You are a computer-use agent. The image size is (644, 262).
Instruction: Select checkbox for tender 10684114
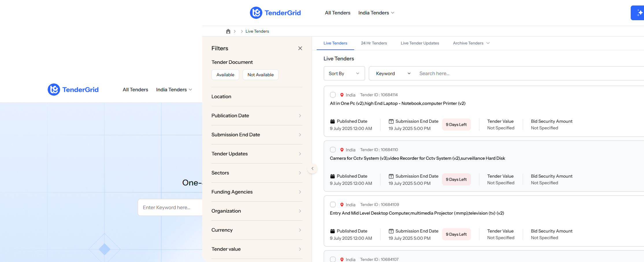point(333,95)
